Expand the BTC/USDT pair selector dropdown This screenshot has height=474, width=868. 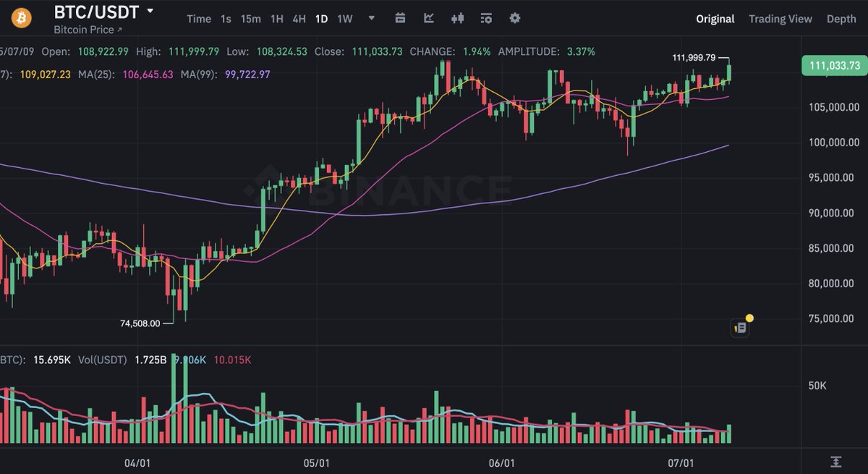point(150,12)
